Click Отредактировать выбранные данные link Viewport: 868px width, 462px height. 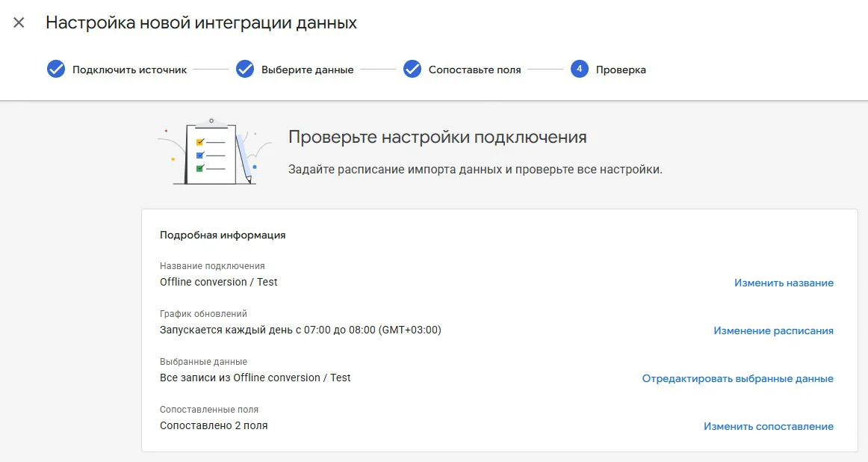click(737, 379)
